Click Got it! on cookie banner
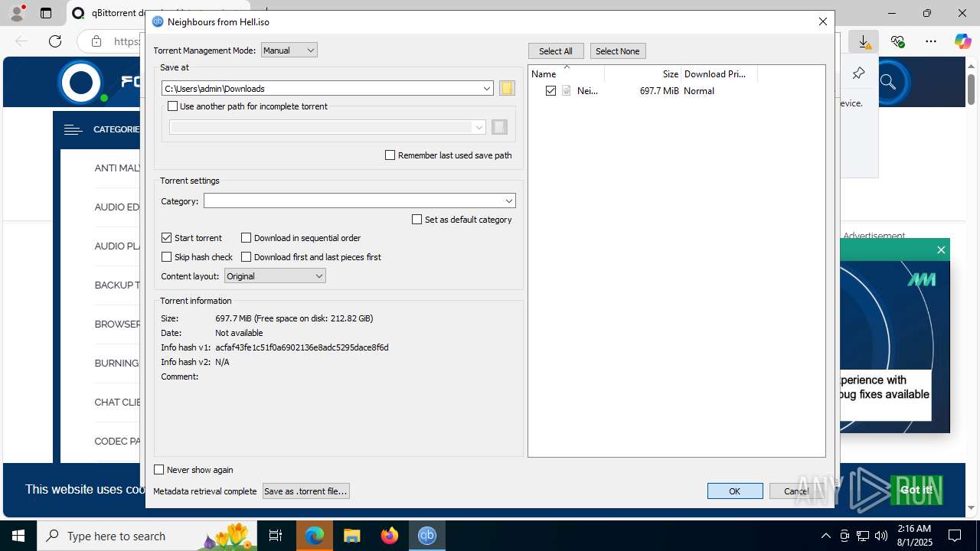Screen dimensions: 980x551 coord(916,490)
